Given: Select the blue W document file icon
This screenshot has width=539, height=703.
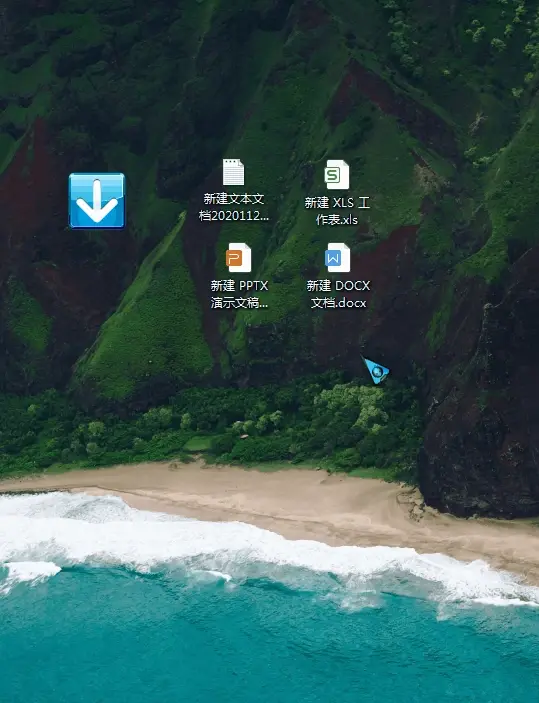Looking at the screenshot, I should [338, 257].
